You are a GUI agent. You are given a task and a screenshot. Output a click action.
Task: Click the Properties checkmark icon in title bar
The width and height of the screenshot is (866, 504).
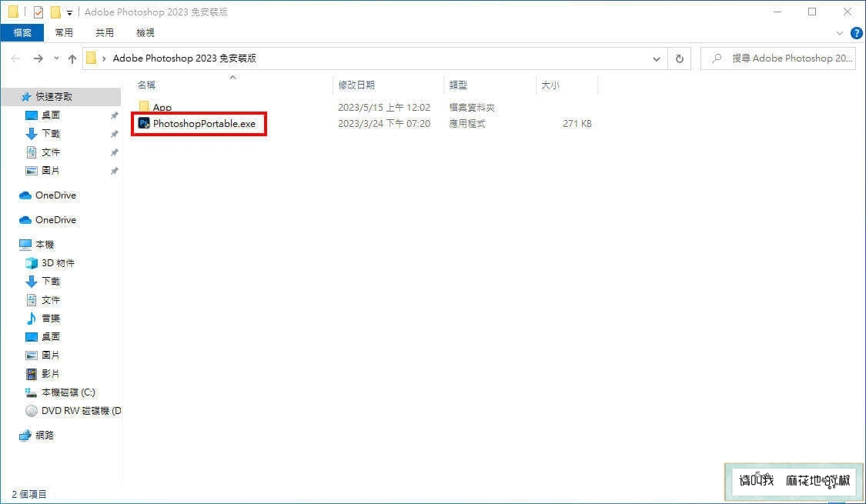(x=38, y=12)
